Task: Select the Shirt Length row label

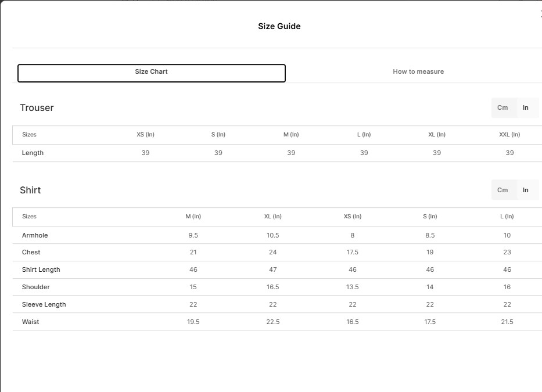Action: 41,270
